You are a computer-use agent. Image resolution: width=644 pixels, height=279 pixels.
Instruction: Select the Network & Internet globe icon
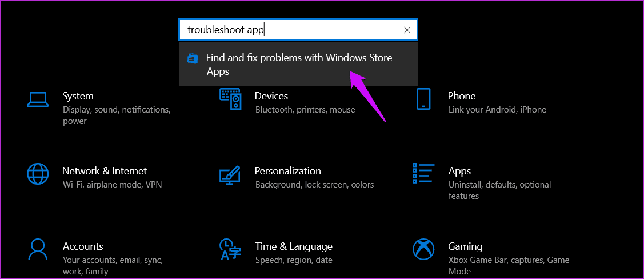pos(38,173)
